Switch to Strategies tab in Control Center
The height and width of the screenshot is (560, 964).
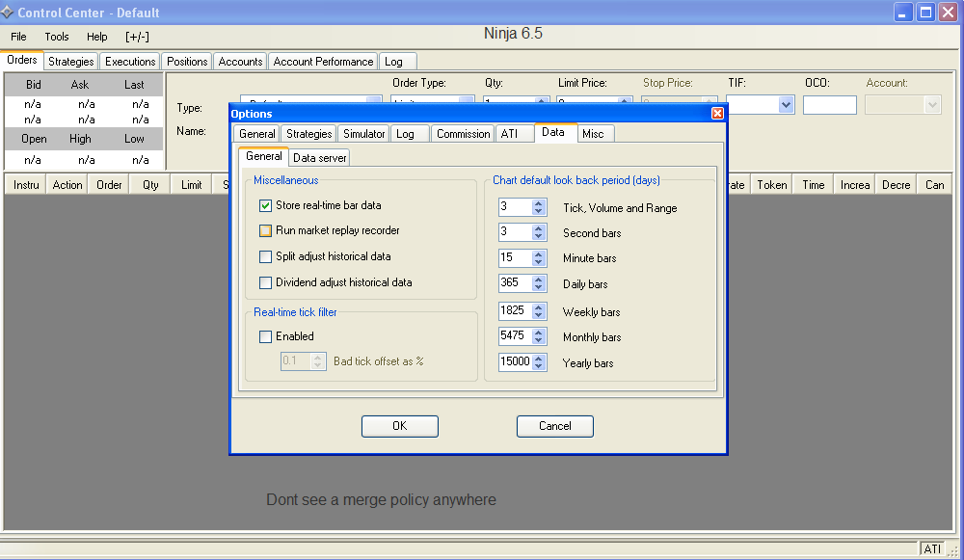pos(70,62)
